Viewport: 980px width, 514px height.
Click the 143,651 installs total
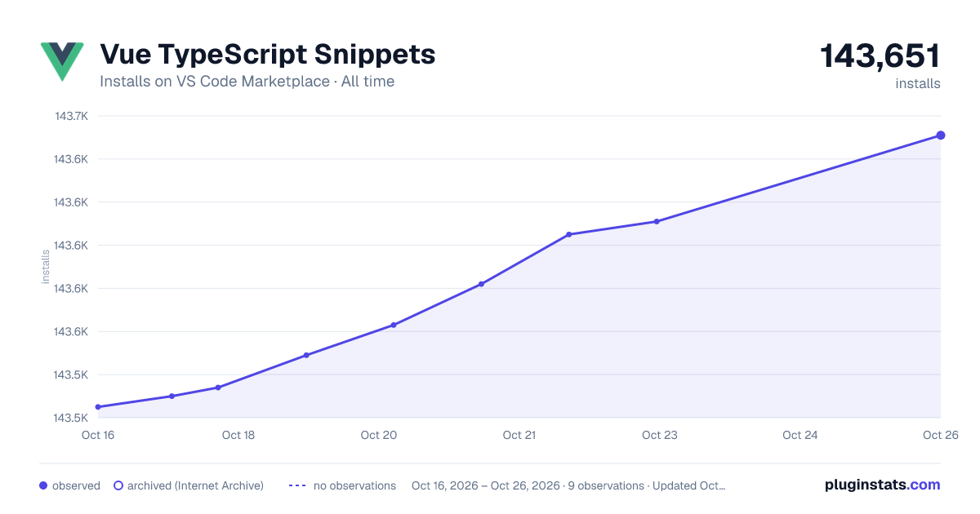pyautogui.click(x=880, y=56)
